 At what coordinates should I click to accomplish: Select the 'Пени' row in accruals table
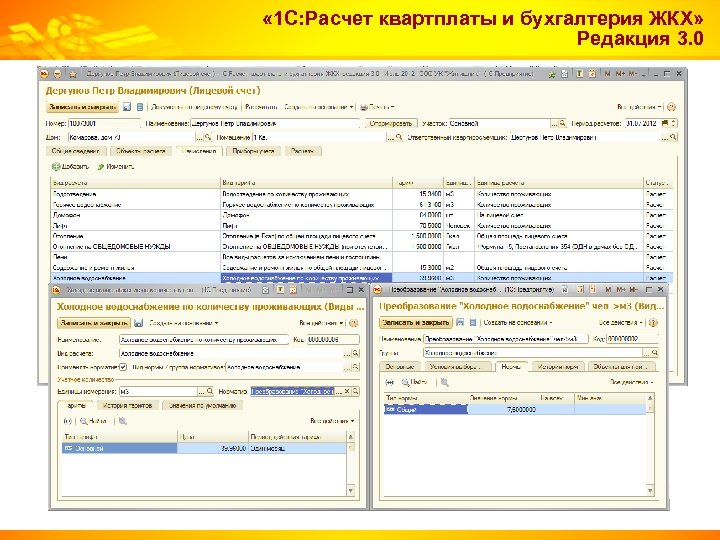(x=361, y=257)
